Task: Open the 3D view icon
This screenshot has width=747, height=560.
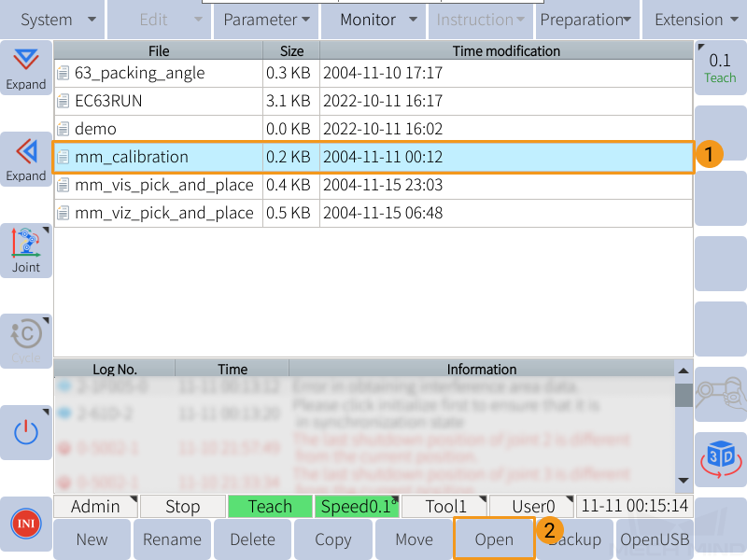Action: pyautogui.click(x=721, y=459)
